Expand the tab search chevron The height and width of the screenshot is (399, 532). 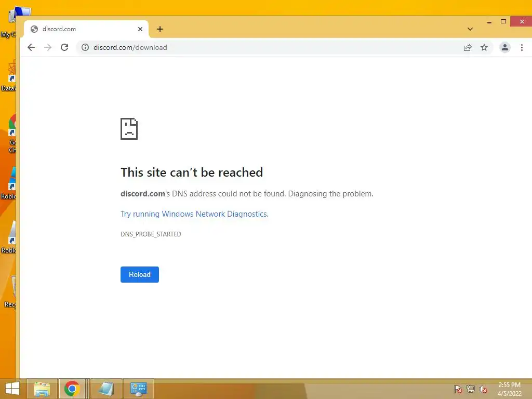pyautogui.click(x=470, y=29)
